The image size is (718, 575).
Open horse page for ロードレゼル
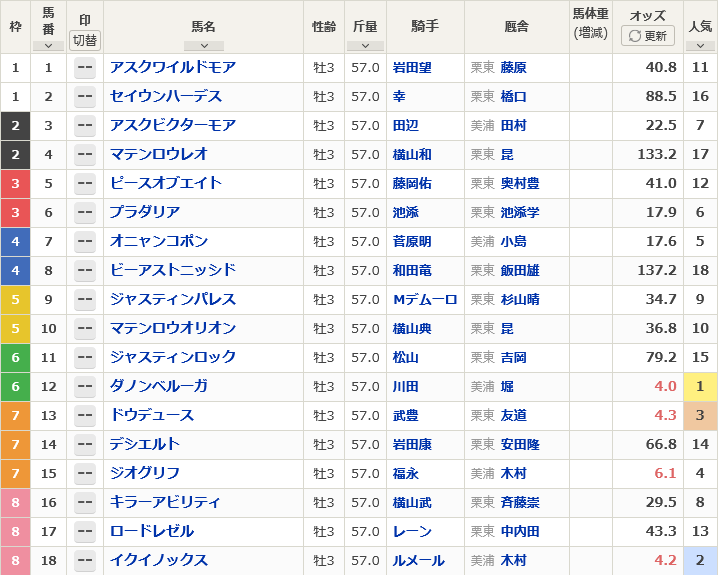[x=152, y=531]
